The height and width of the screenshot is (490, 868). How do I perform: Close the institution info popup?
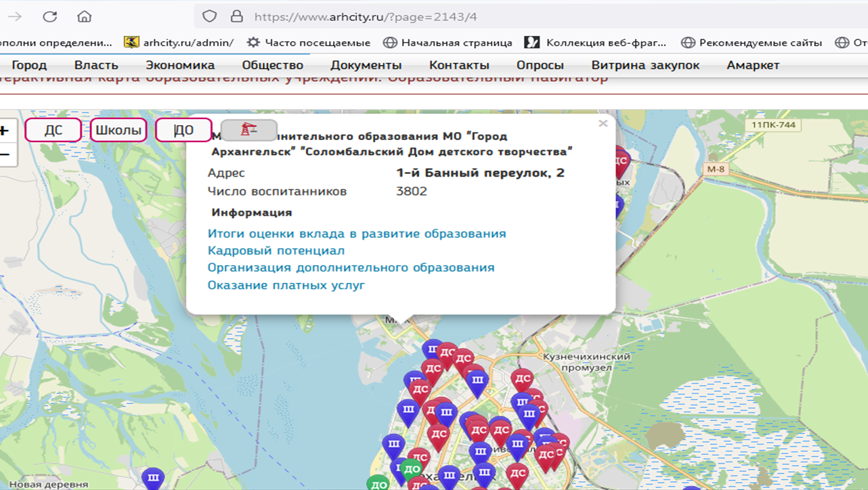[603, 124]
